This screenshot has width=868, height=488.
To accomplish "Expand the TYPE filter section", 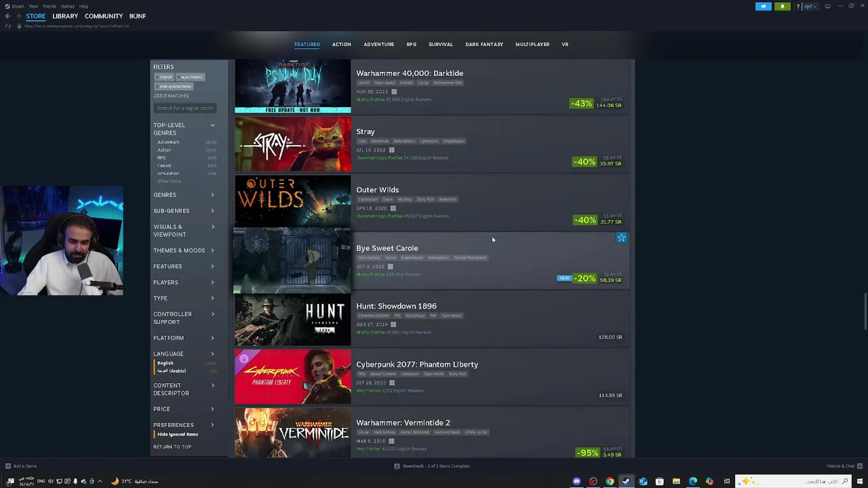I will click(x=184, y=298).
